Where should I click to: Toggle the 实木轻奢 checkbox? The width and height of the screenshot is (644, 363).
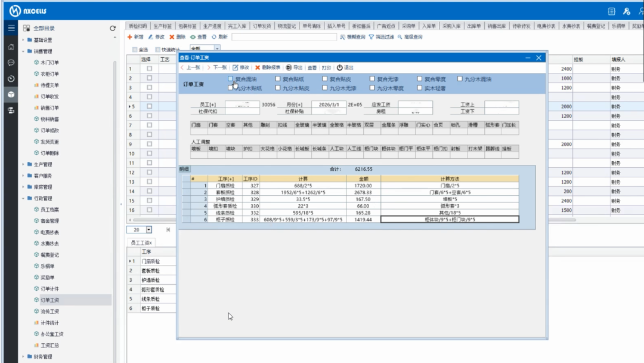[419, 88]
